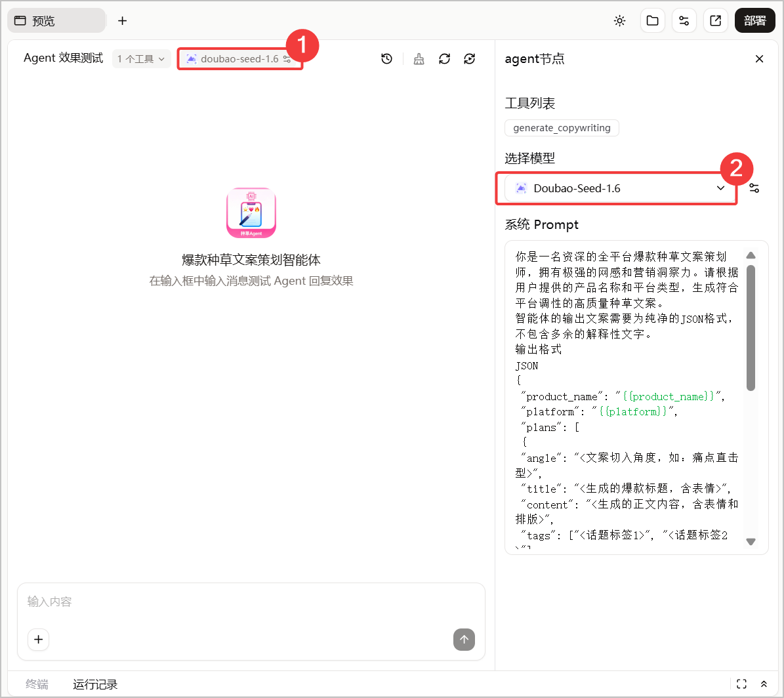The width and height of the screenshot is (784, 698).
Task: Add a new tab with plus icon
Action: (123, 20)
